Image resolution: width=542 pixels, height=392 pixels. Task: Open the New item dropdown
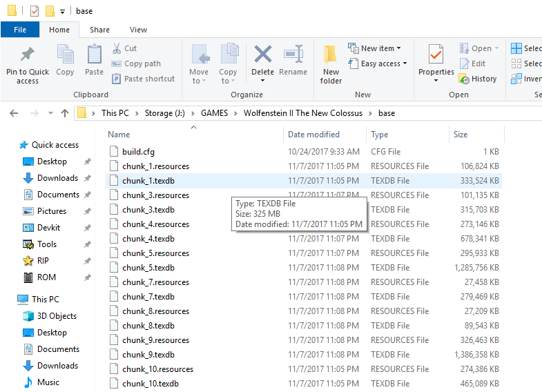[x=398, y=48]
